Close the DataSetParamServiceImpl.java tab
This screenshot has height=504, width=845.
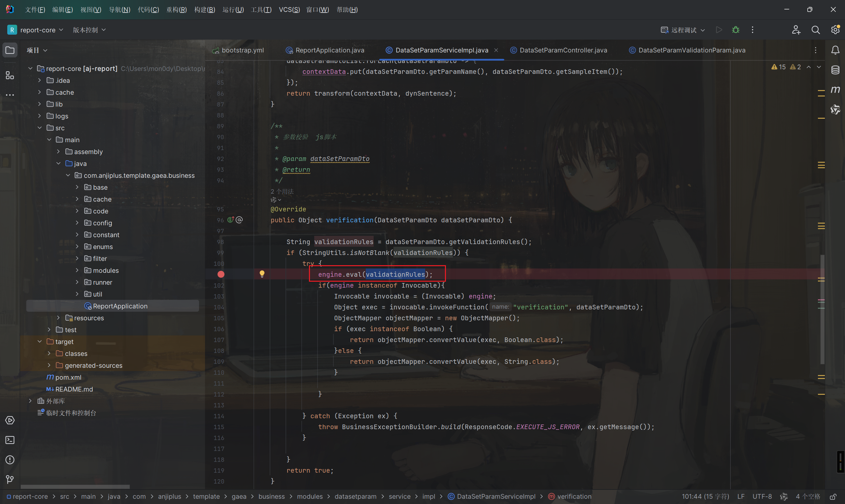[496, 50]
